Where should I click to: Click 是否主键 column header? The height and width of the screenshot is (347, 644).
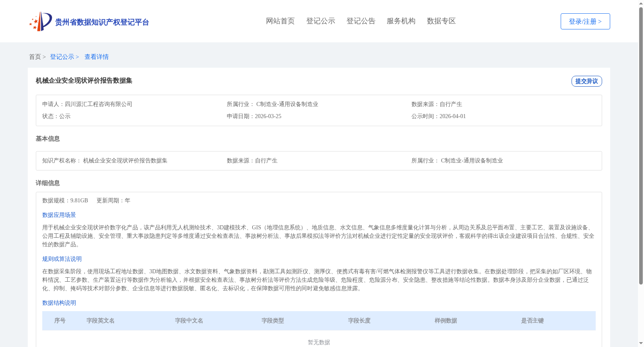(533, 321)
